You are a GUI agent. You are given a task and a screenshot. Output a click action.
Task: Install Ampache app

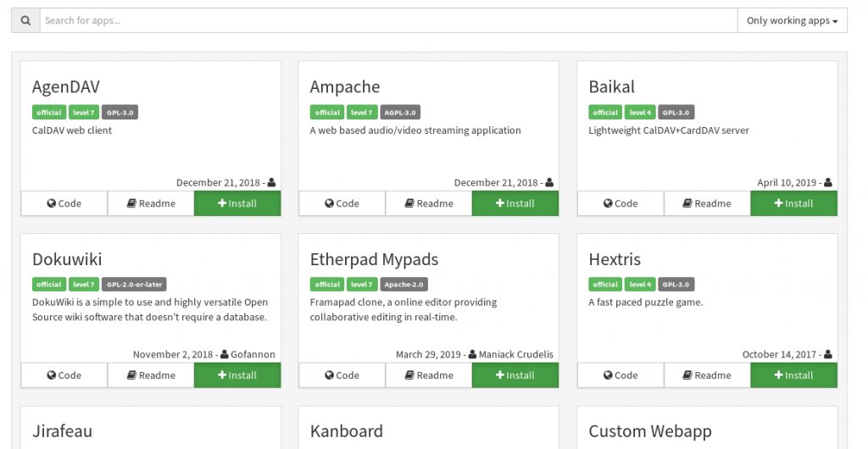pos(515,203)
